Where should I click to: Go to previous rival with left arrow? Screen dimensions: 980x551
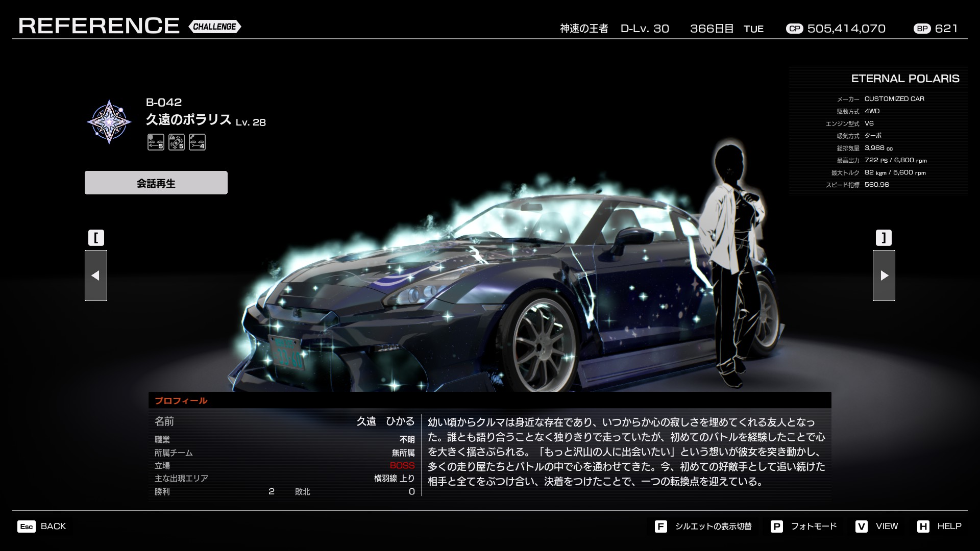click(x=96, y=275)
